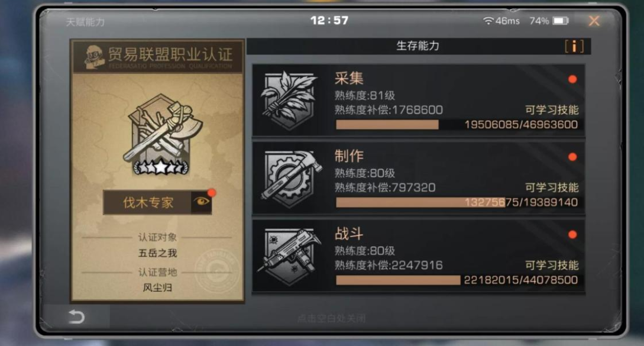Viewport: 644px width, 346px height.
Task: Click the 贸易联盟职业认证 certificate header
Action: click(158, 57)
